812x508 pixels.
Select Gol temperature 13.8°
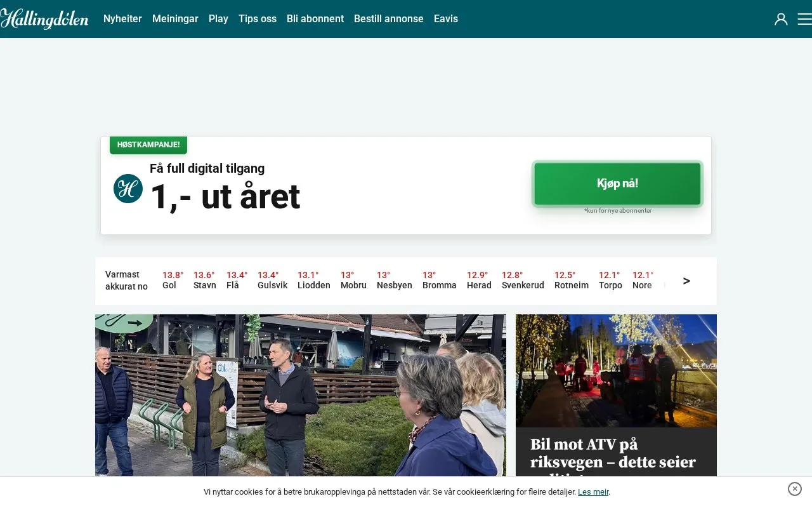[173, 280]
